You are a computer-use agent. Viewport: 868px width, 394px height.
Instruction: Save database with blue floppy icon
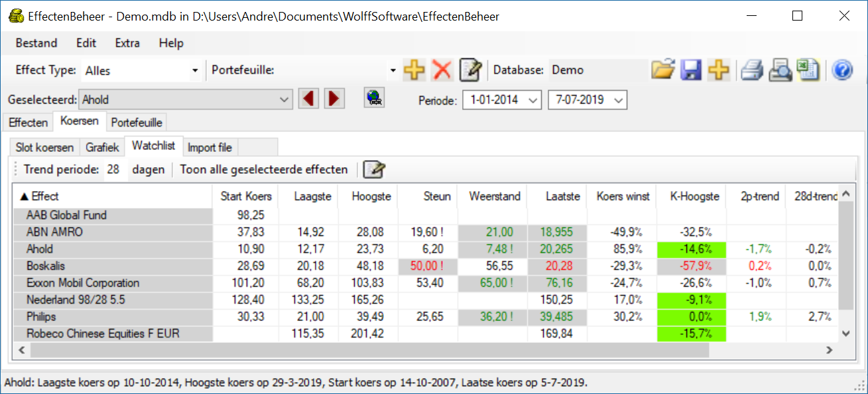click(x=690, y=70)
